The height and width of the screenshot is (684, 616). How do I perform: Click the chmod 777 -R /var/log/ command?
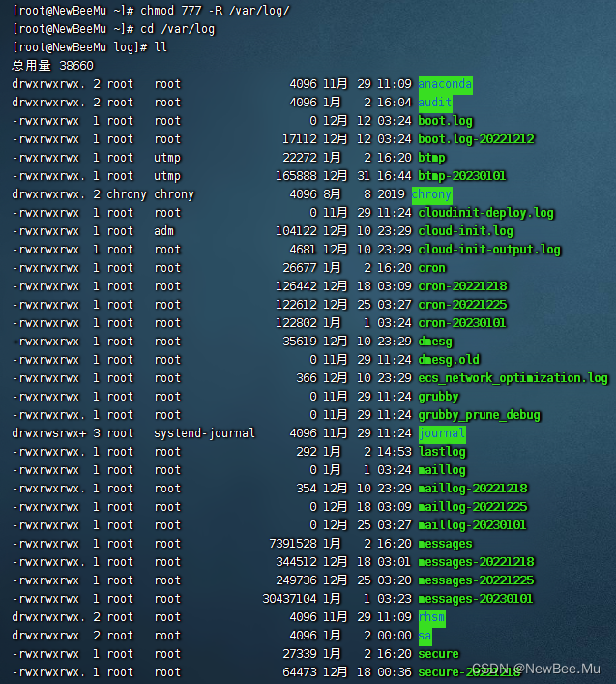pyautogui.click(x=215, y=11)
